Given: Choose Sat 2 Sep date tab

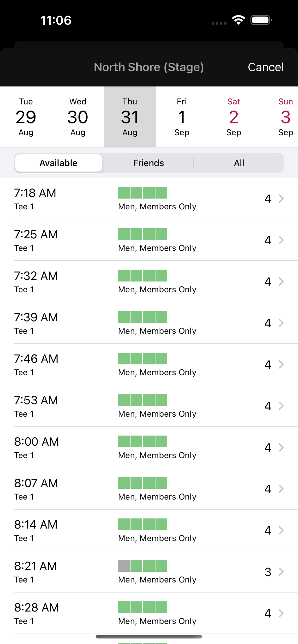Looking at the screenshot, I should pos(233,117).
